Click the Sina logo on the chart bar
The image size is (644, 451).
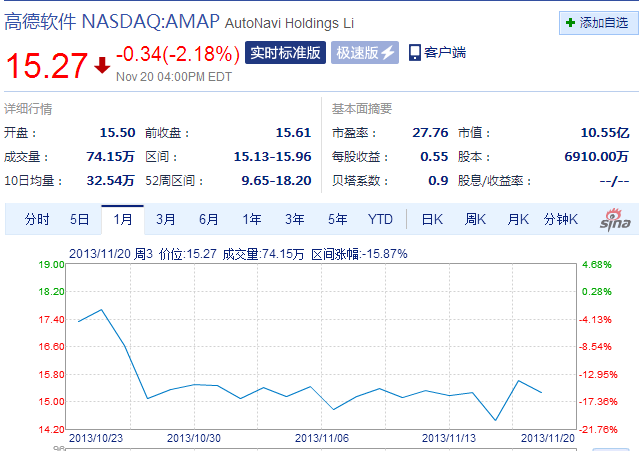tap(615, 220)
